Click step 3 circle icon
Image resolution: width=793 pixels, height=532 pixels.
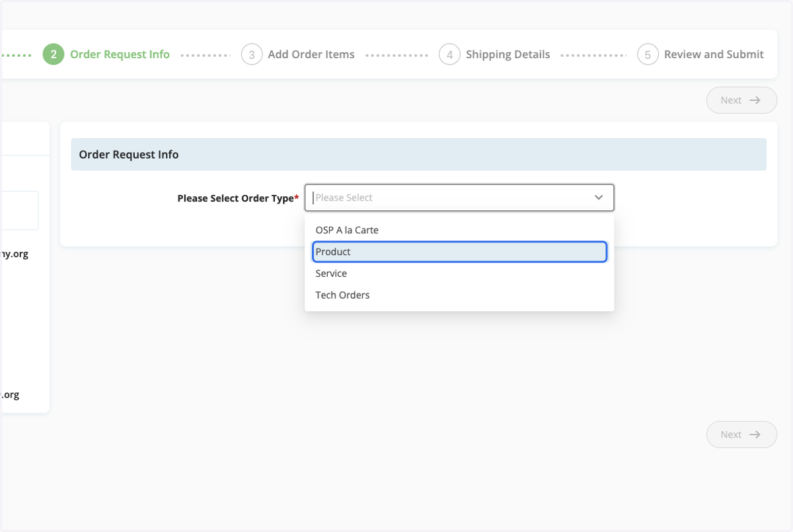[252, 54]
